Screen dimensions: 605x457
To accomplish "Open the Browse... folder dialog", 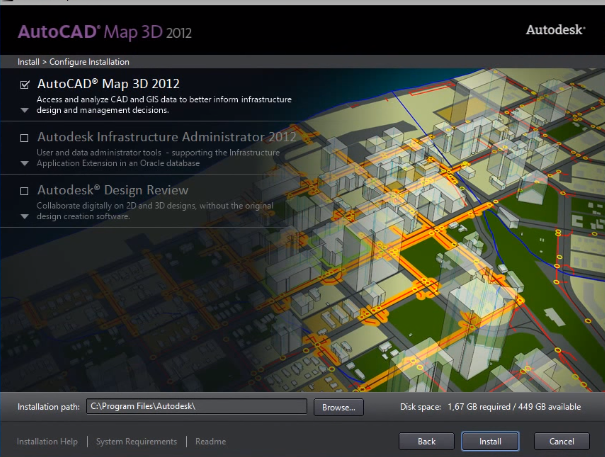I will click(338, 407).
